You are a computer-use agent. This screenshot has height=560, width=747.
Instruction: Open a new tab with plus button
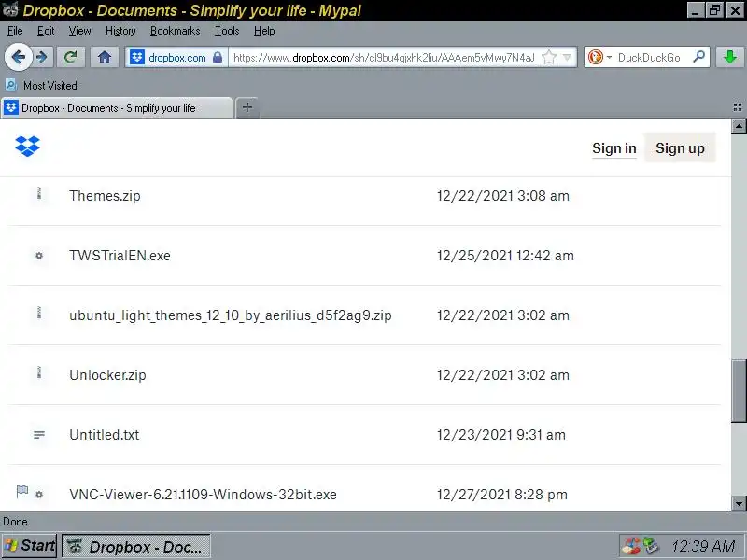[247, 107]
